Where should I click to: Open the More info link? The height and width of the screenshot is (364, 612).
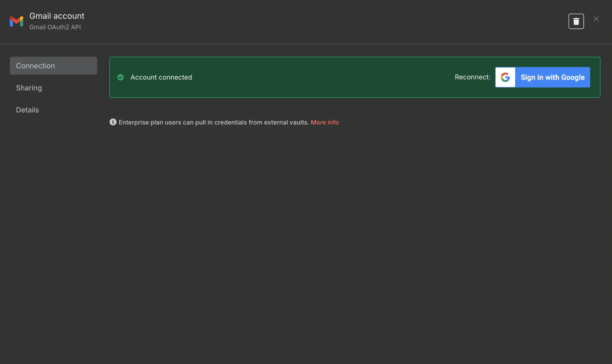324,122
